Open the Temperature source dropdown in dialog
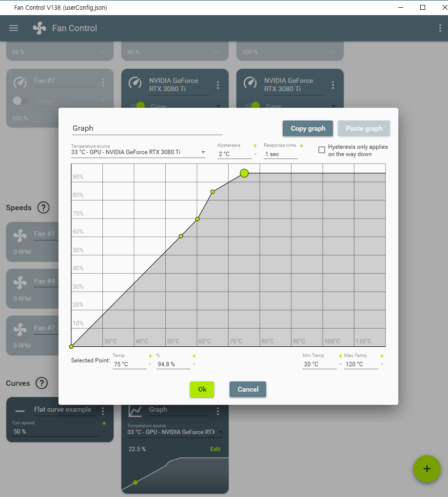The height and width of the screenshot is (497, 448). [138, 152]
